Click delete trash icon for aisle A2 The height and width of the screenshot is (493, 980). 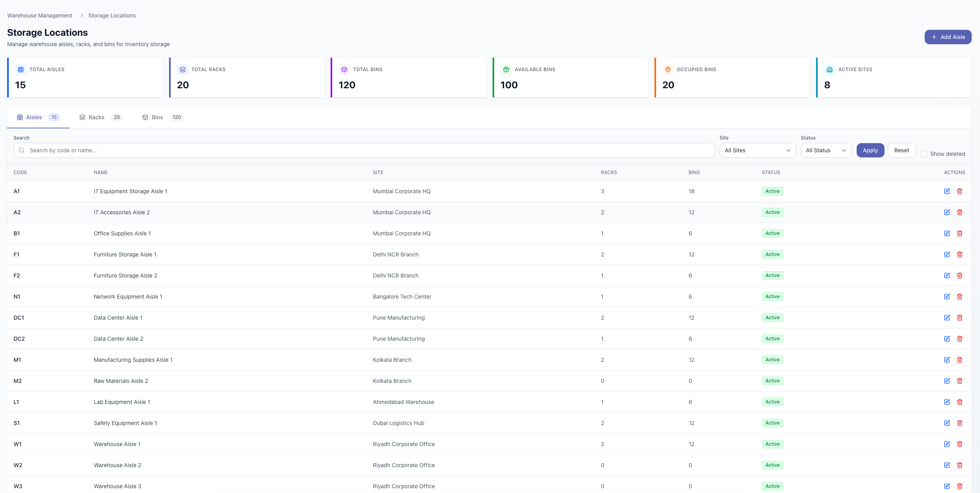pos(959,212)
